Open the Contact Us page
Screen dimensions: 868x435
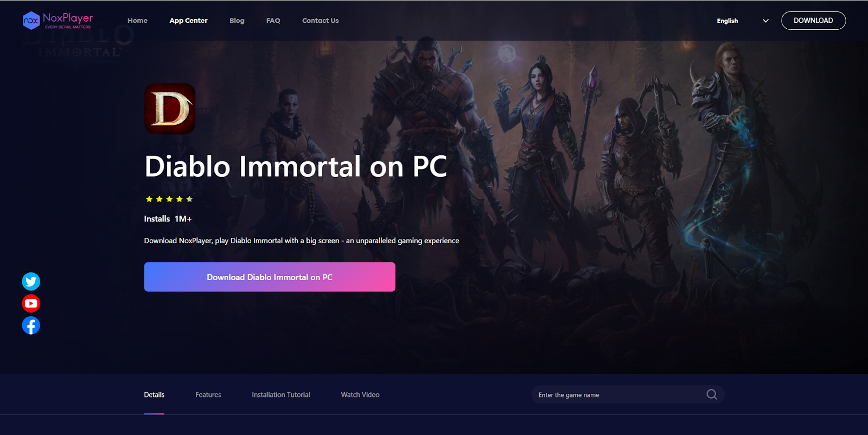[x=320, y=21]
